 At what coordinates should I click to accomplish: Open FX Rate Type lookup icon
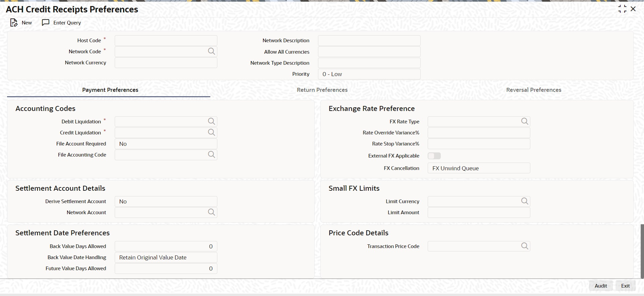[525, 121]
